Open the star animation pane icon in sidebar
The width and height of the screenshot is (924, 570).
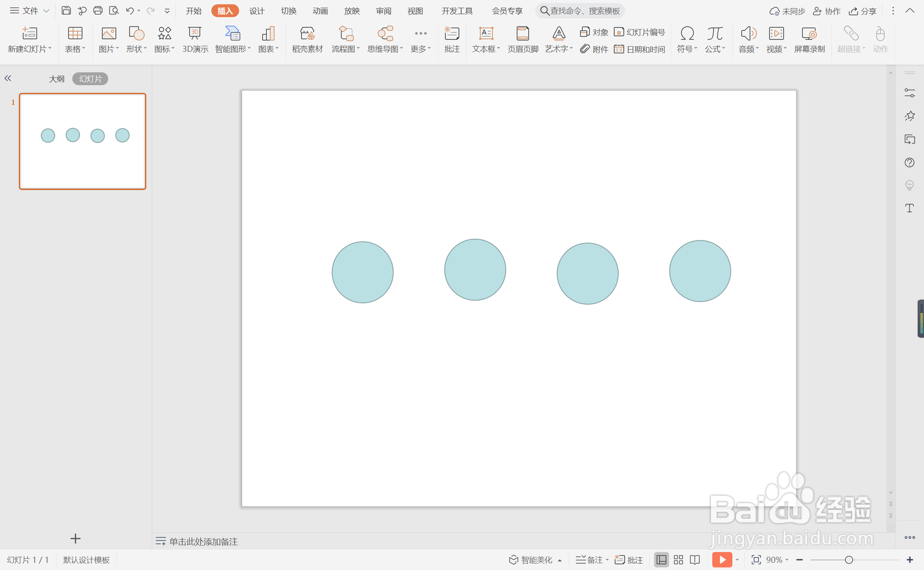[909, 116]
